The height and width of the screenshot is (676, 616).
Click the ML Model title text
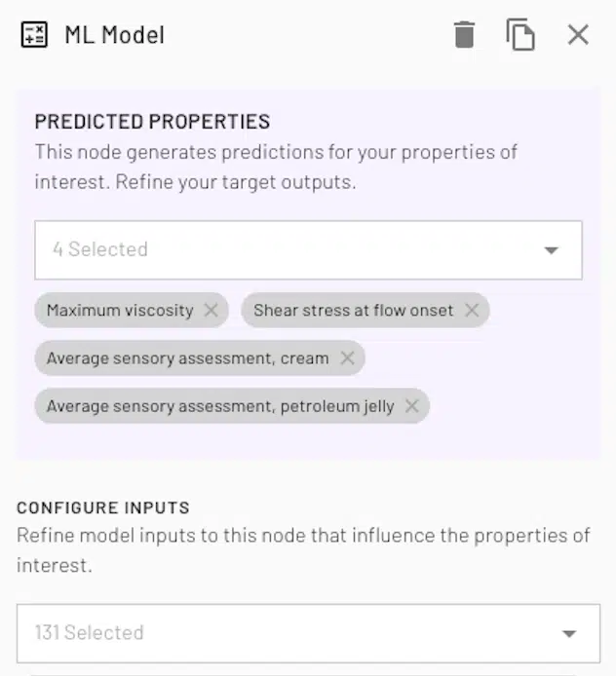click(x=114, y=35)
